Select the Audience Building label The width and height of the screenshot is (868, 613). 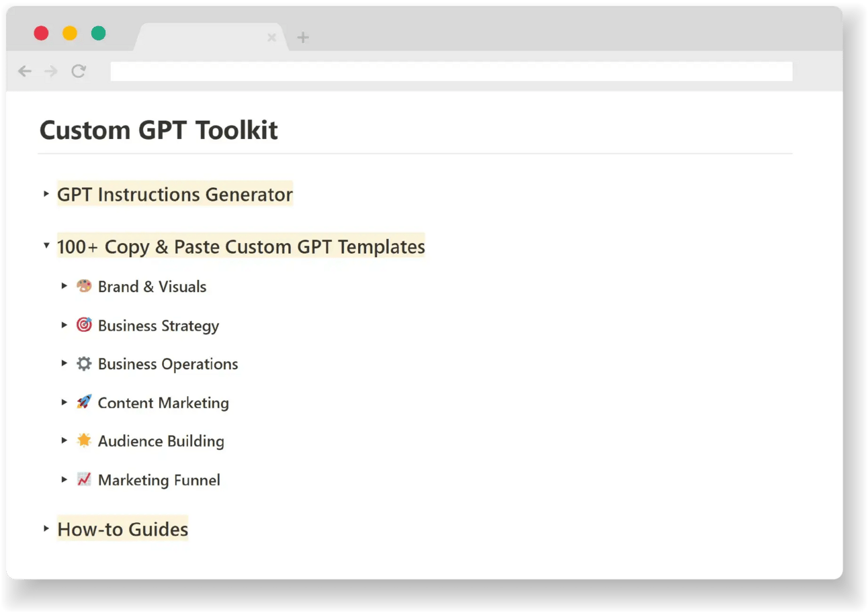pyautogui.click(x=161, y=441)
